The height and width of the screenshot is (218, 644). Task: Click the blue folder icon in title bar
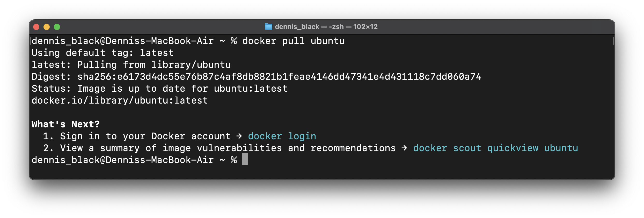pyautogui.click(x=269, y=27)
